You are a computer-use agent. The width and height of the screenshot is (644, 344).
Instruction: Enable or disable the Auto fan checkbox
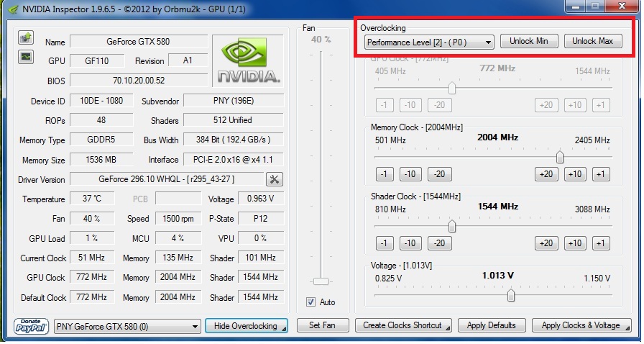(310, 302)
